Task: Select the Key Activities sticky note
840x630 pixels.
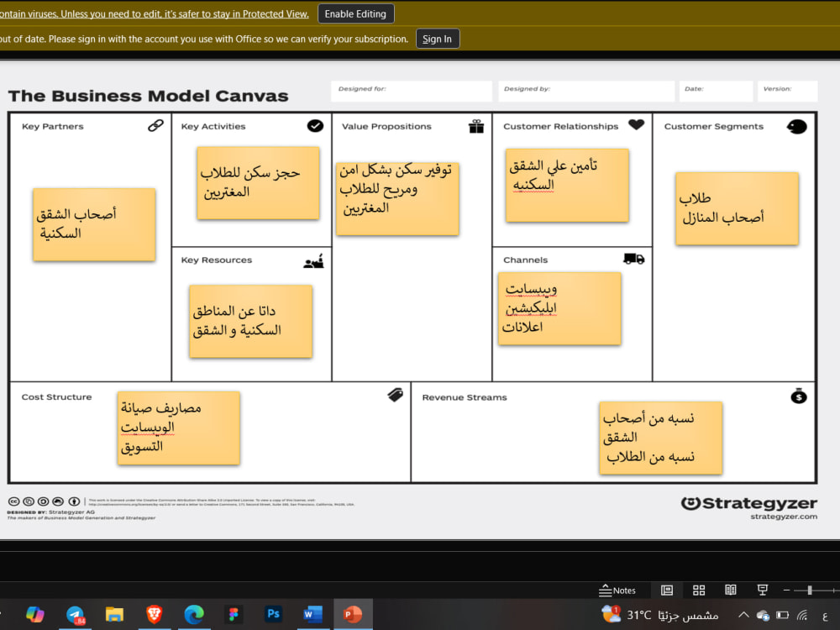Action: coord(258,183)
